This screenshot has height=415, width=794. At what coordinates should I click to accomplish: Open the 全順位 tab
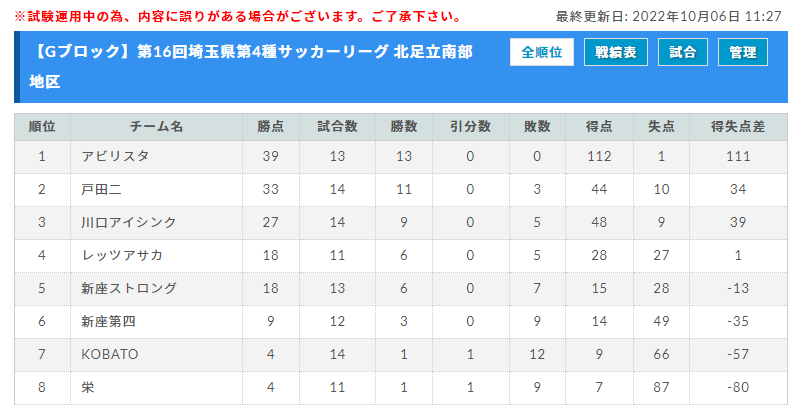[541, 52]
